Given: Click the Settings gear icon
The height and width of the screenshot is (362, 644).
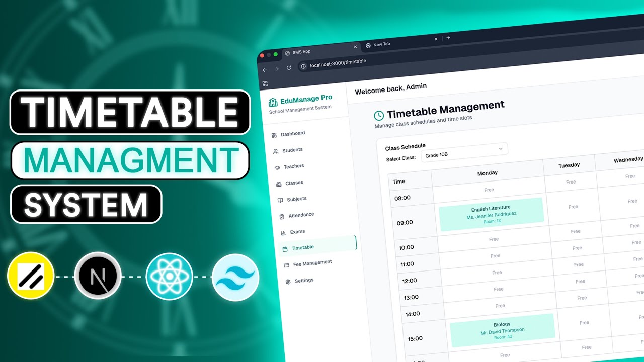Looking at the screenshot, I should [x=288, y=282].
